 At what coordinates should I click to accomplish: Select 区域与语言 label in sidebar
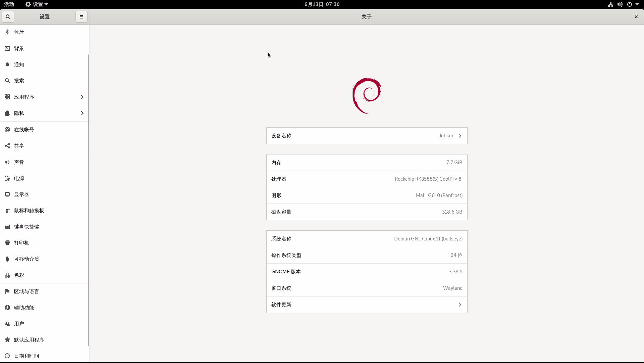coord(26,291)
